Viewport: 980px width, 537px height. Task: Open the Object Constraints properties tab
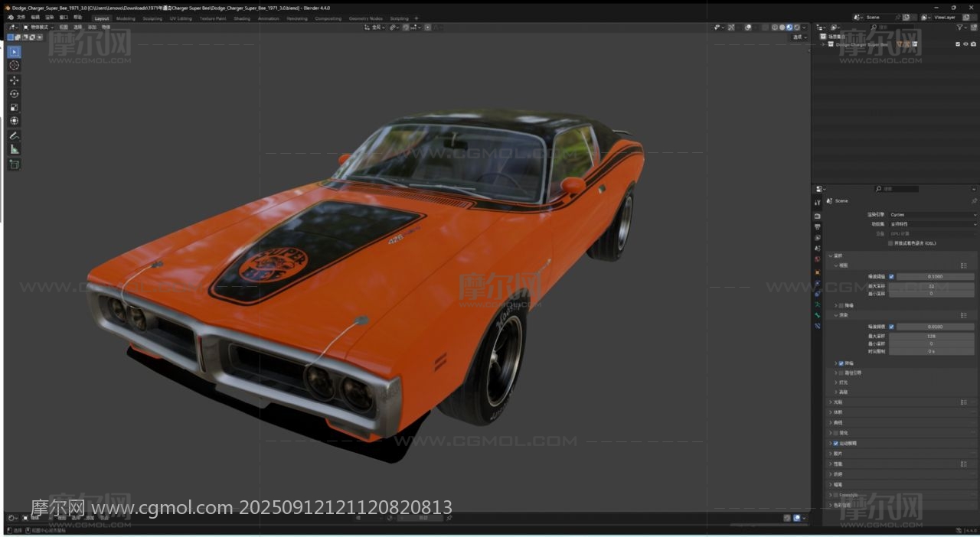coord(817,294)
